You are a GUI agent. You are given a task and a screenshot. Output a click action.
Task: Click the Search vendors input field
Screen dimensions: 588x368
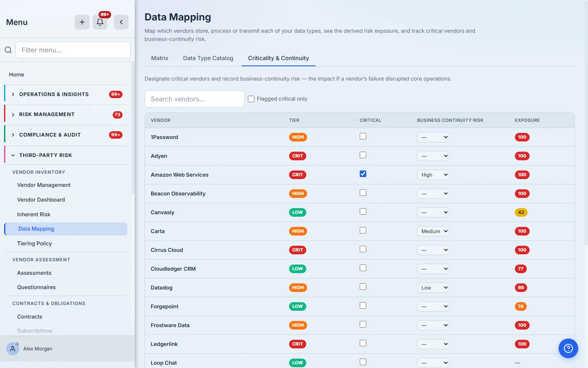pyautogui.click(x=194, y=99)
